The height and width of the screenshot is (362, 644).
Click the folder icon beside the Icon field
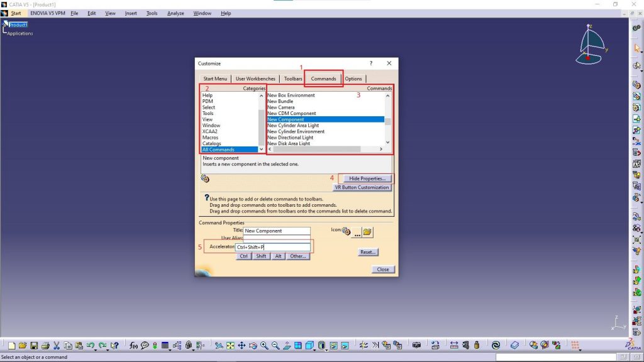tap(367, 232)
